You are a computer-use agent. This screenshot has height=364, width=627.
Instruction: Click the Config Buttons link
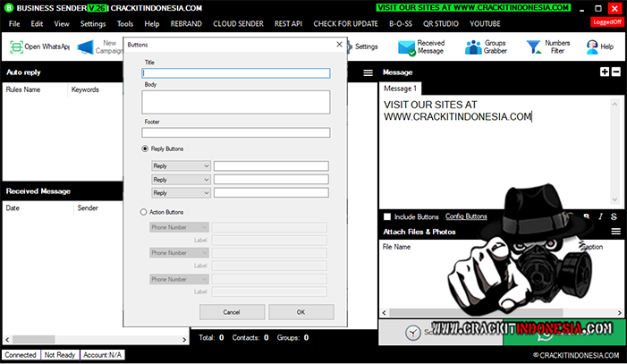(x=466, y=216)
